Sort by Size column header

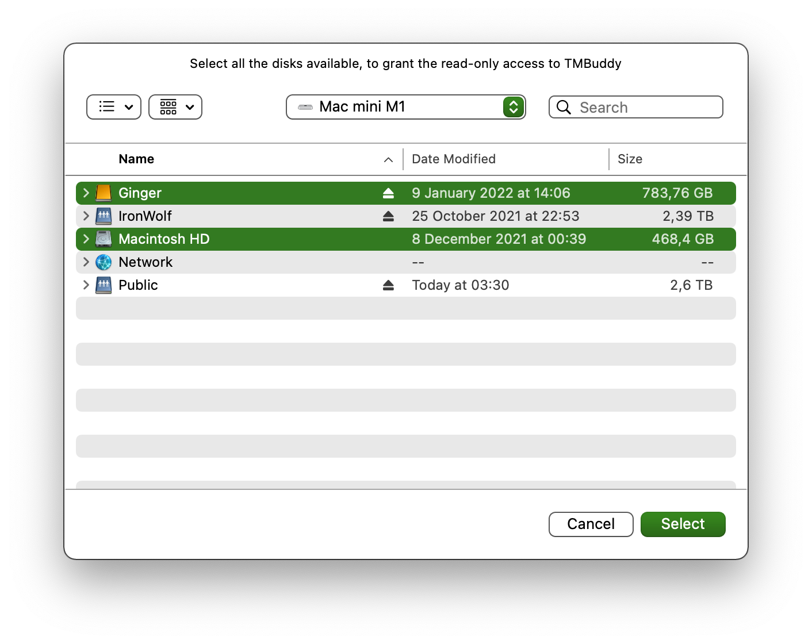tap(630, 159)
